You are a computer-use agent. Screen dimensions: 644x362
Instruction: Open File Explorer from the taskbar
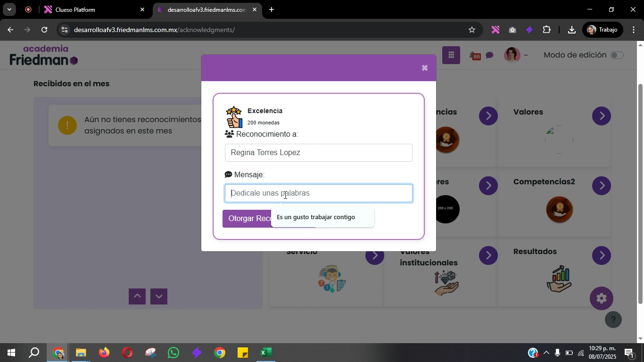81,353
